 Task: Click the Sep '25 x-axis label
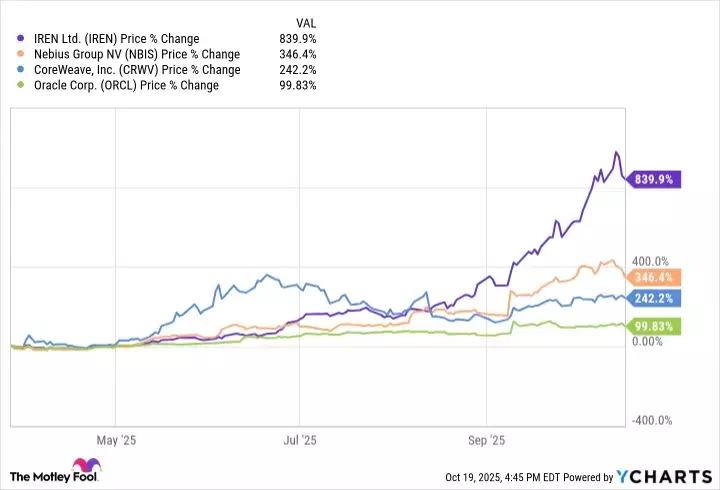point(486,439)
